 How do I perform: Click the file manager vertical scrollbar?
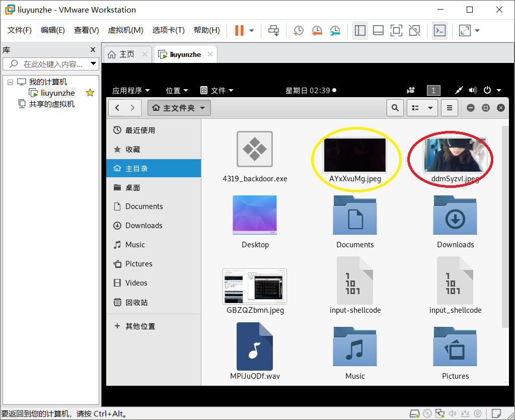[x=505, y=227]
